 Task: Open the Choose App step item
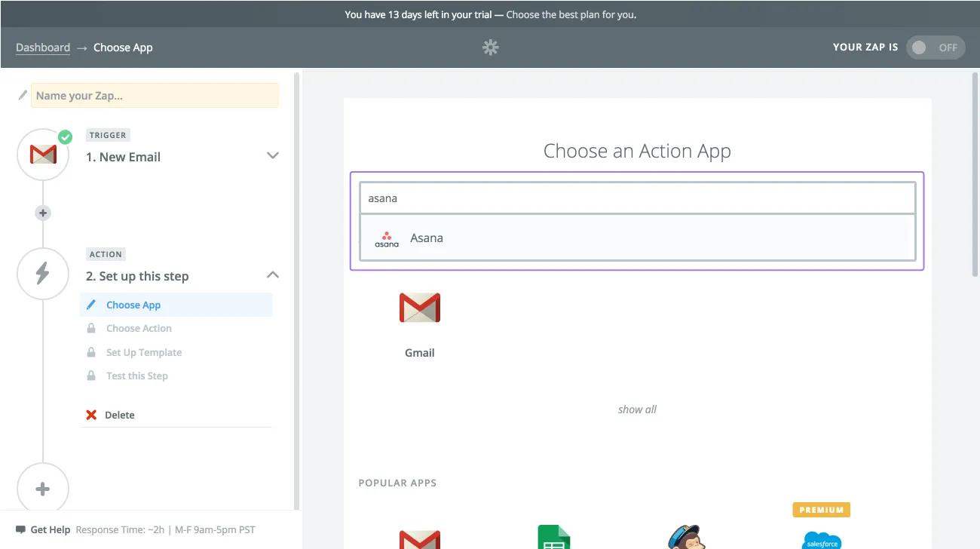pos(133,305)
